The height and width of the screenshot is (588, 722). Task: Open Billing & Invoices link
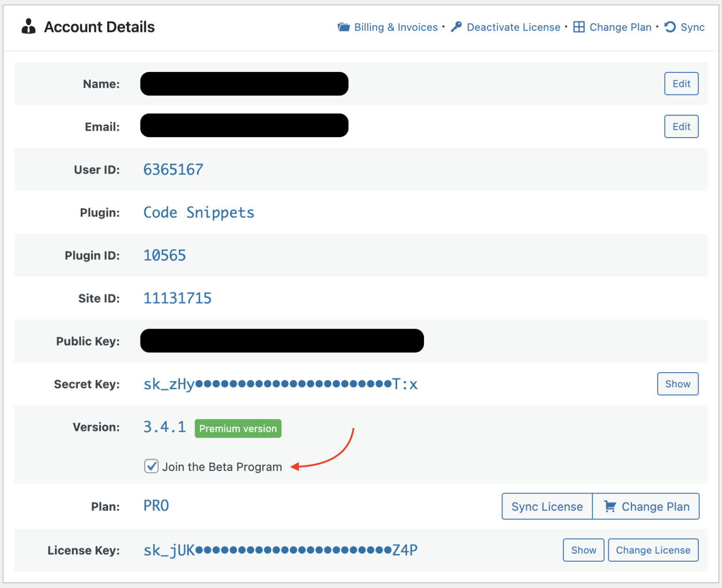point(396,27)
